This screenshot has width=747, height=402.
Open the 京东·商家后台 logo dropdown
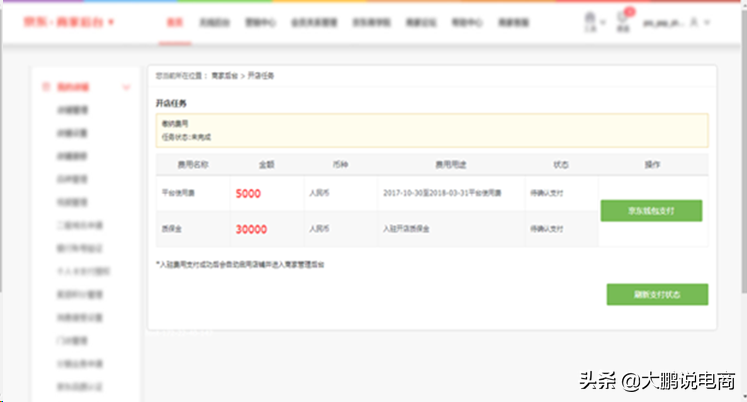point(69,22)
